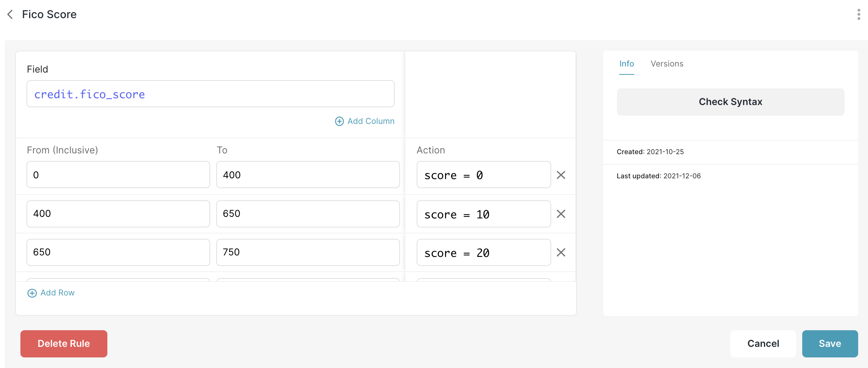This screenshot has width=868, height=368.
Task: Remove the row with action score = 20
Action: [561, 252]
